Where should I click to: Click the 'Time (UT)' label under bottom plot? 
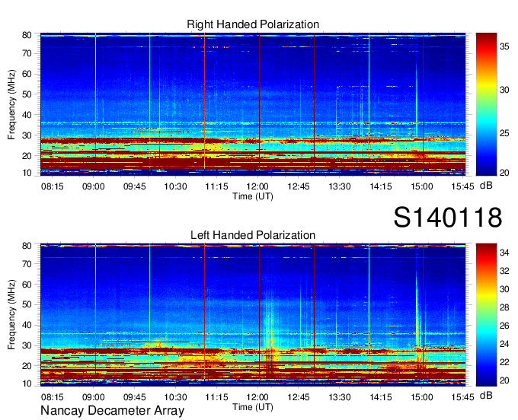click(x=253, y=407)
